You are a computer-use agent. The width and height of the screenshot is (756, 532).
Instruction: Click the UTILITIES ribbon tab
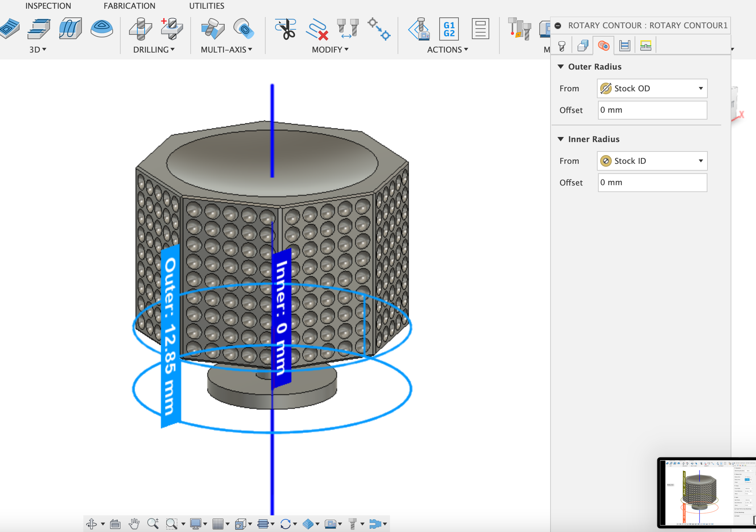pyautogui.click(x=206, y=6)
